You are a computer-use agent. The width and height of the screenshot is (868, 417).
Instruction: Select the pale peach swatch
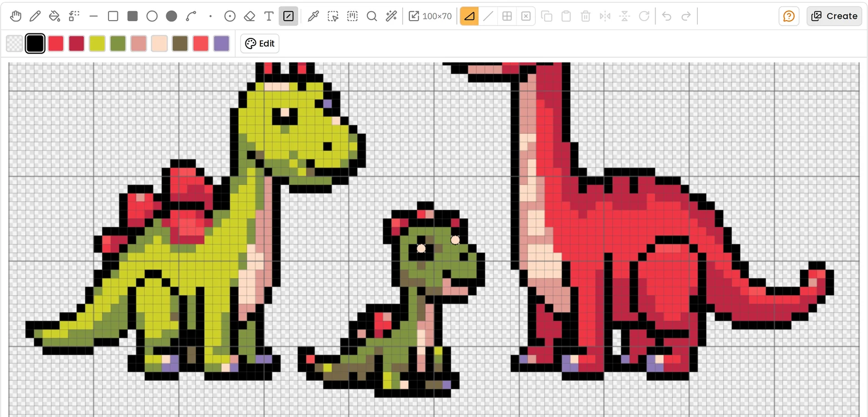[159, 43]
